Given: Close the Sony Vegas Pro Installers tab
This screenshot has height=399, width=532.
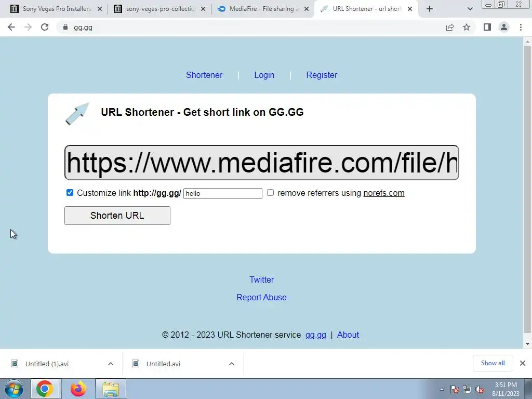Looking at the screenshot, I should pyautogui.click(x=100, y=9).
